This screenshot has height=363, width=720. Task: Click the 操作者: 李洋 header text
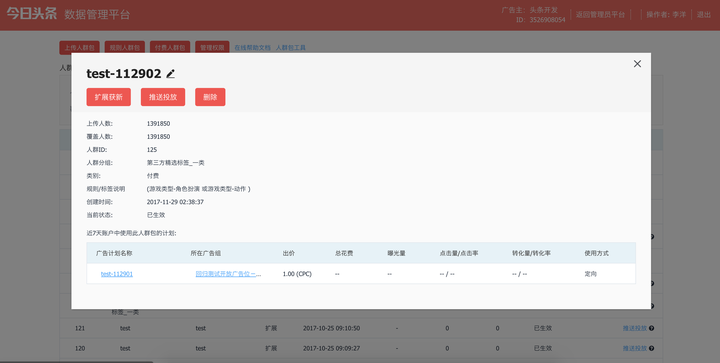(666, 15)
